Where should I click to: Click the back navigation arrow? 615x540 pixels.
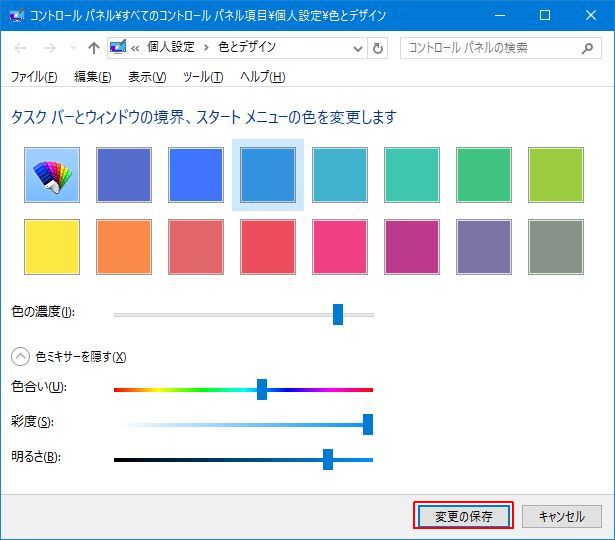point(21,48)
